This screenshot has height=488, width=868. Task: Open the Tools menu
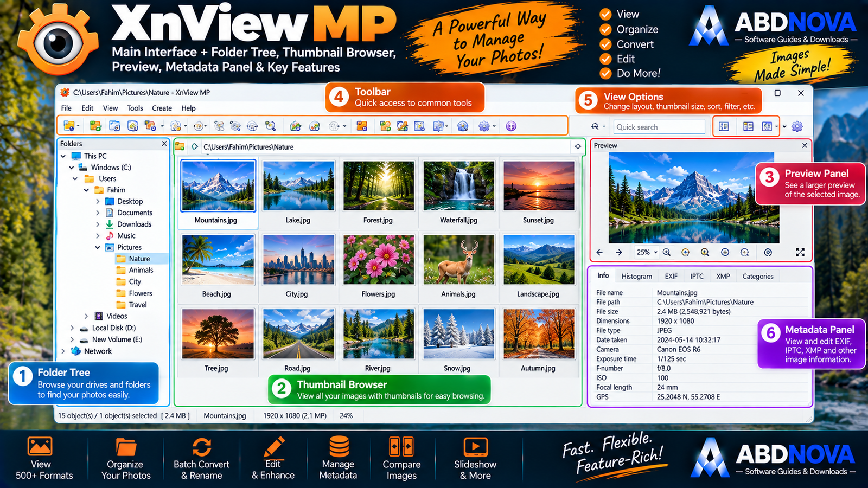(x=135, y=108)
